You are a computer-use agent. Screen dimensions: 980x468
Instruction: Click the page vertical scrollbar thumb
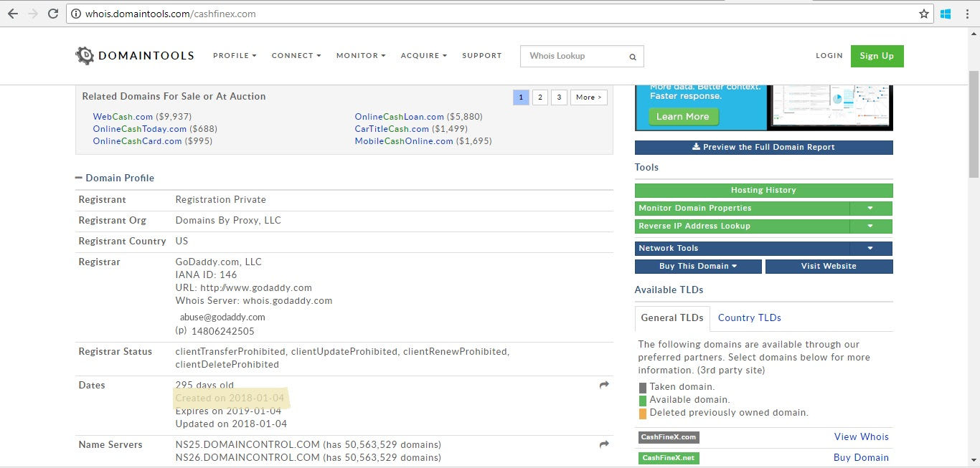pos(974,123)
